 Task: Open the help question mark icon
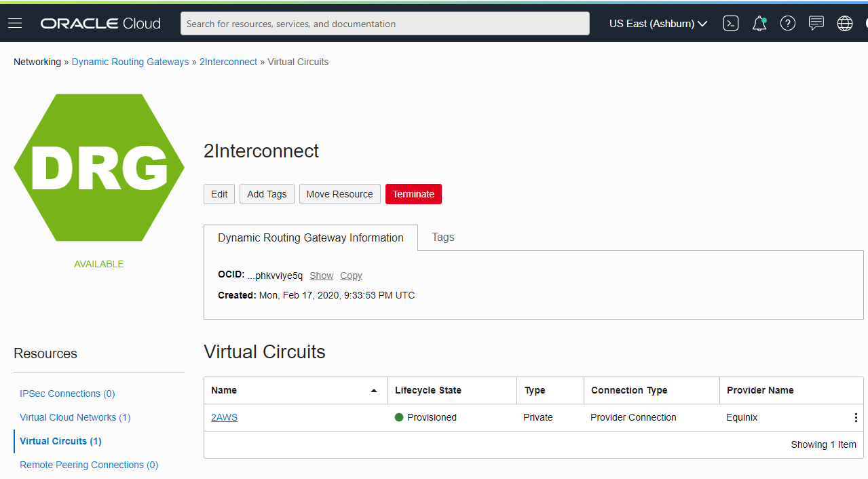tap(788, 24)
